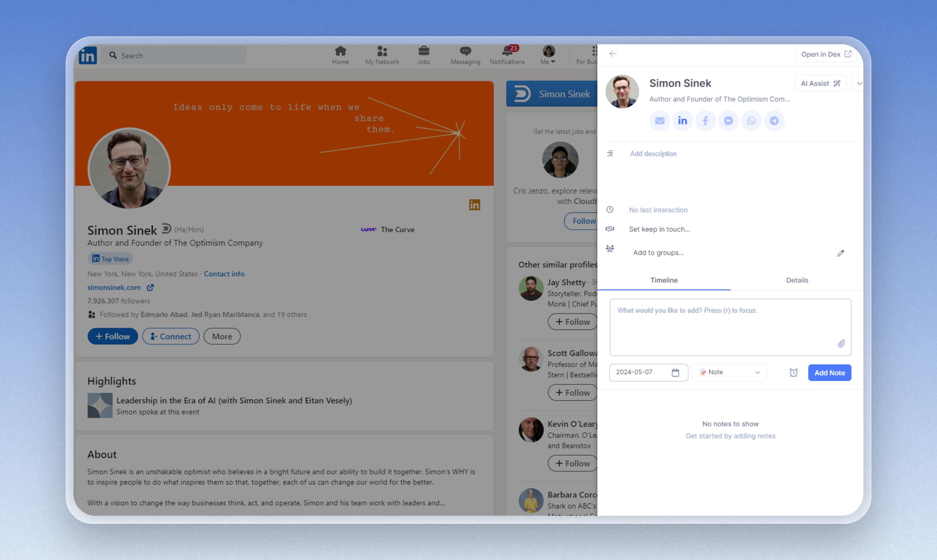Open the Messenger contact icon
The width and height of the screenshot is (937, 560).
(x=728, y=121)
